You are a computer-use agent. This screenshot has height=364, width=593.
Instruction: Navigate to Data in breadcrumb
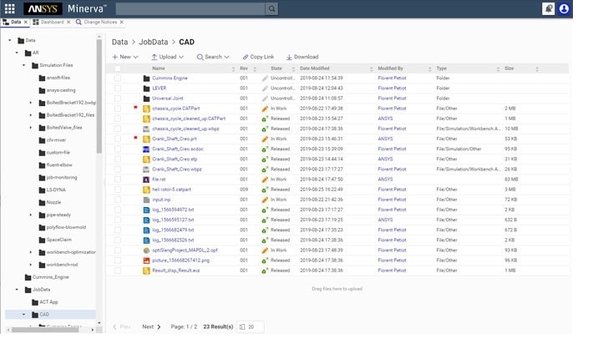(x=120, y=42)
